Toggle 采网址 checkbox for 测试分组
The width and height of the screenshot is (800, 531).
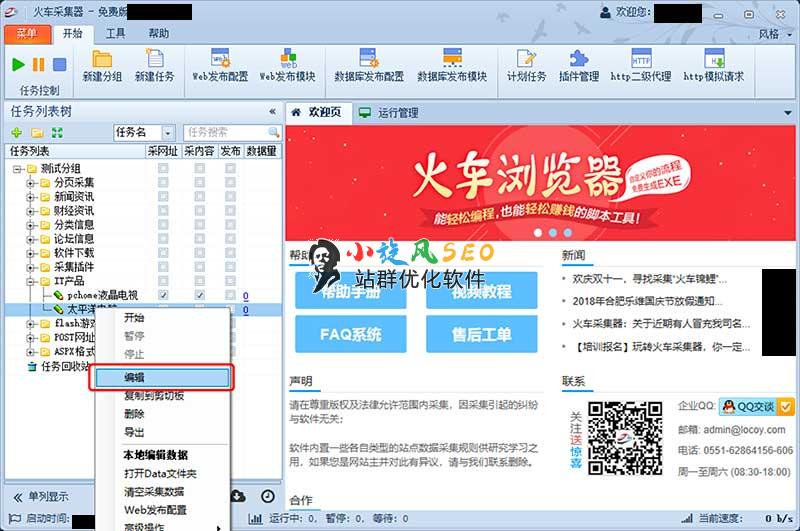click(163, 169)
